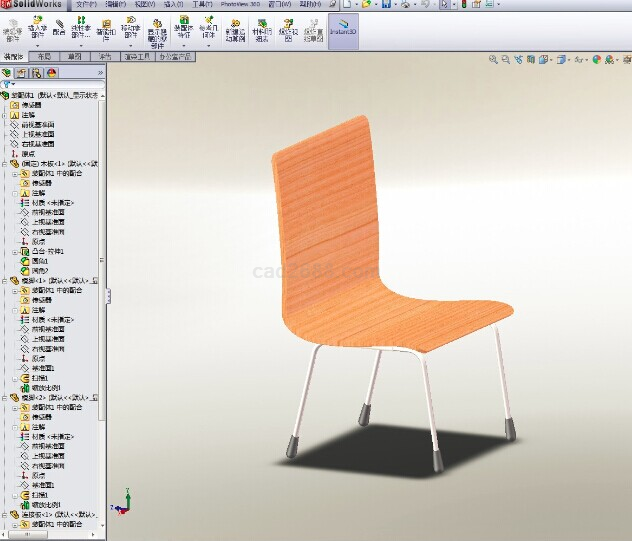
Task: Open the ConfigurationManager tab icon
Action: tap(37, 73)
